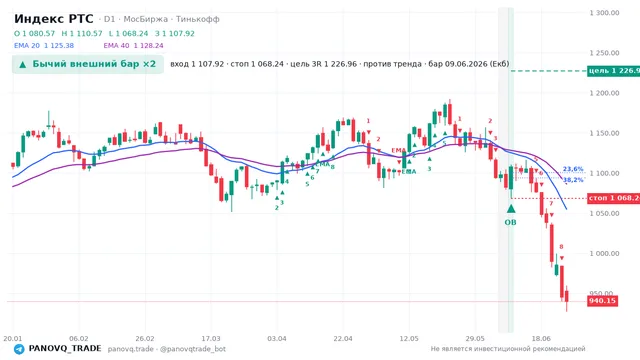Click the current price tag 940.15
Screen dimensions: 640x360
pyautogui.click(x=602, y=301)
